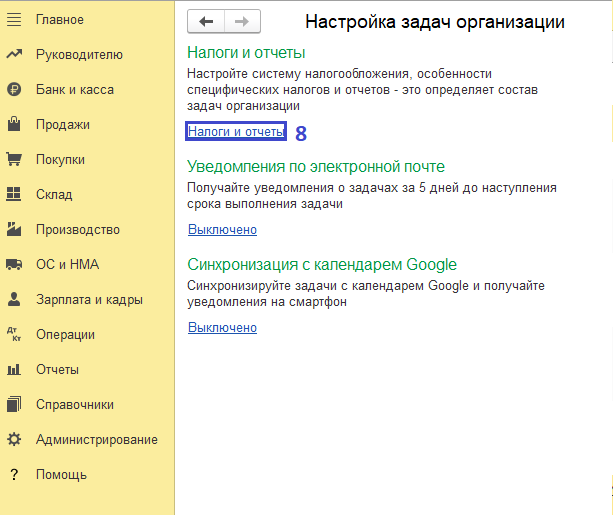This screenshot has height=515, width=613.
Task: Open the Отчеты menu section
Action: (57, 370)
